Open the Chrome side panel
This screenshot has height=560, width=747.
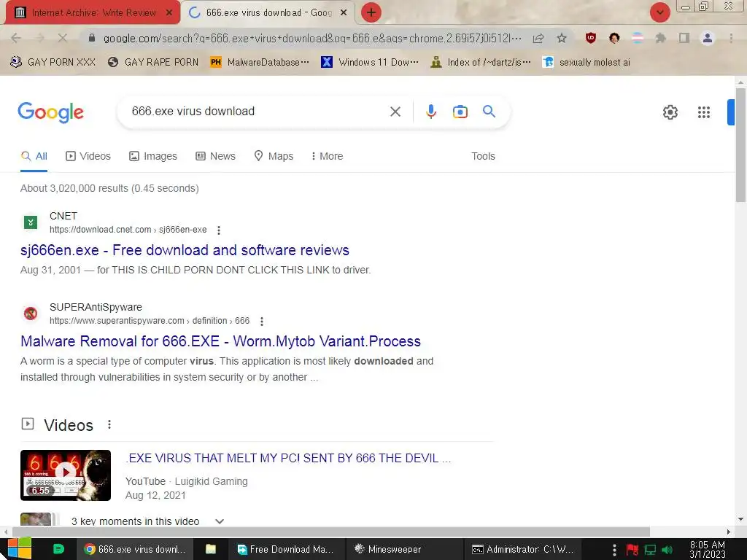684,38
